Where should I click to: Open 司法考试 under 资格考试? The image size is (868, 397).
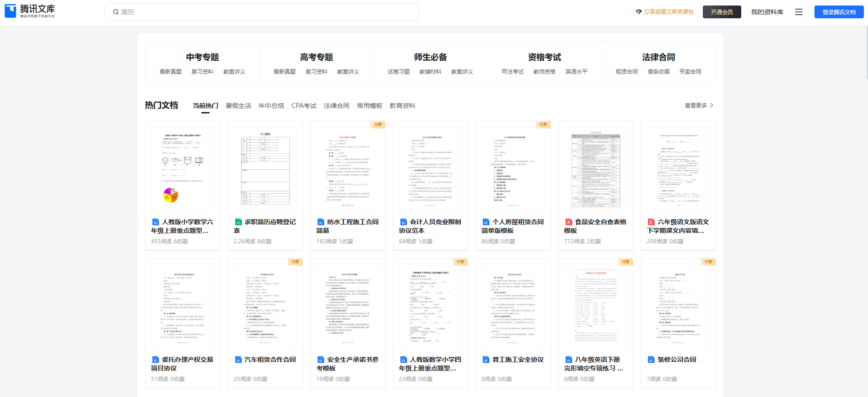(x=512, y=72)
